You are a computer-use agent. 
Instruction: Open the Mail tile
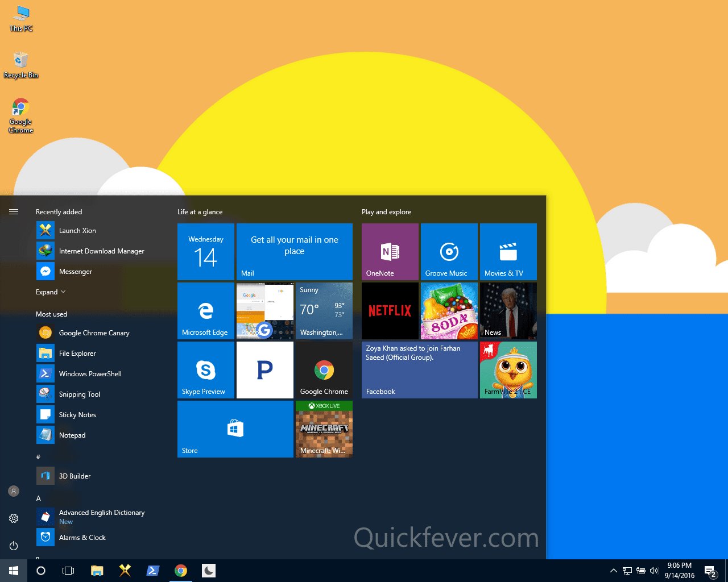tap(295, 252)
